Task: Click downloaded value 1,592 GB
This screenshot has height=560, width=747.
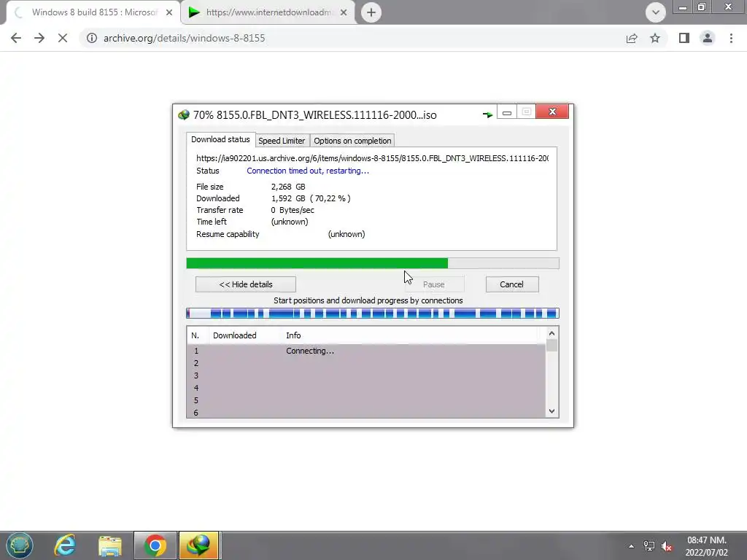Action: 288,198
